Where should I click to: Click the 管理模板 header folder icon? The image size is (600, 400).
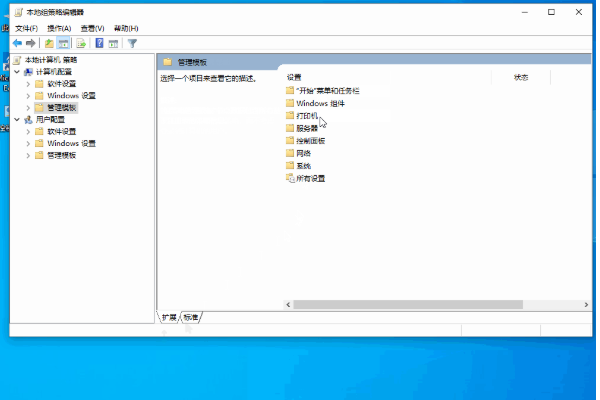(x=167, y=62)
